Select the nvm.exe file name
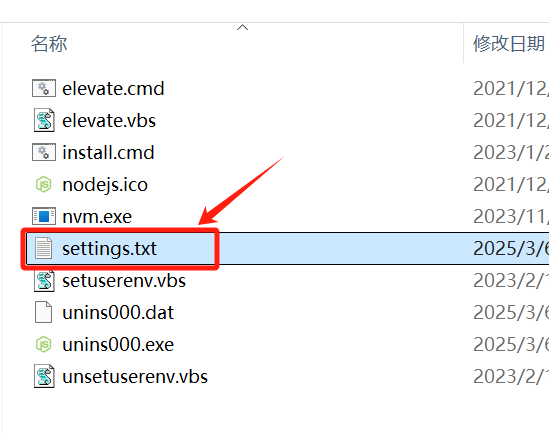Image resolution: width=549 pixels, height=433 pixels. (97, 217)
